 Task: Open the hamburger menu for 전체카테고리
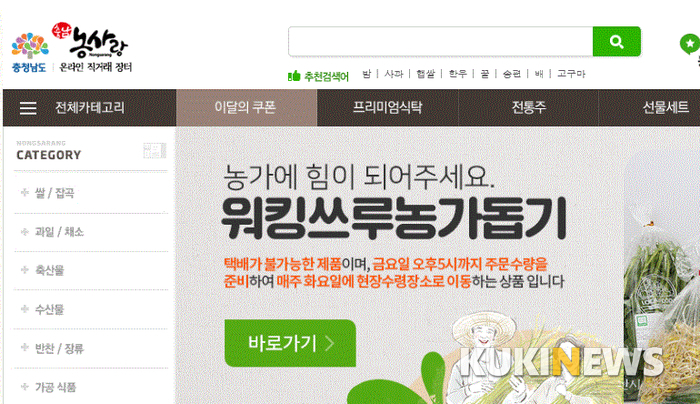pyautogui.click(x=28, y=108)
